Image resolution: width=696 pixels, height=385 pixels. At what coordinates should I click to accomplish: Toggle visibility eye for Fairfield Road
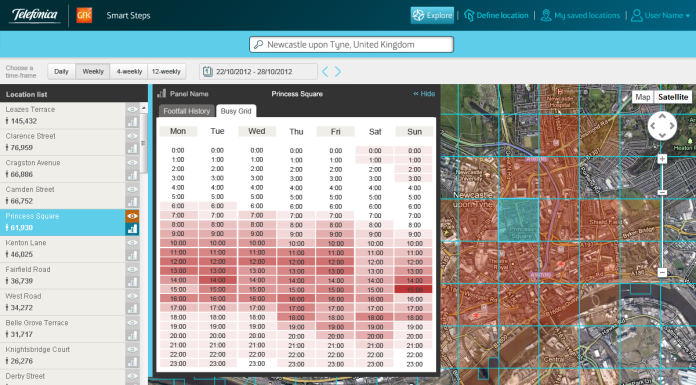point(132,269)
